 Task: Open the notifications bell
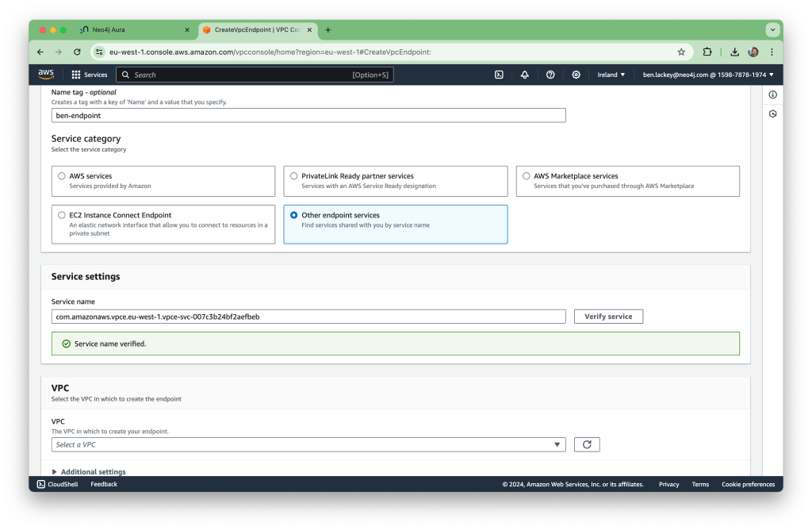(524, 75)
